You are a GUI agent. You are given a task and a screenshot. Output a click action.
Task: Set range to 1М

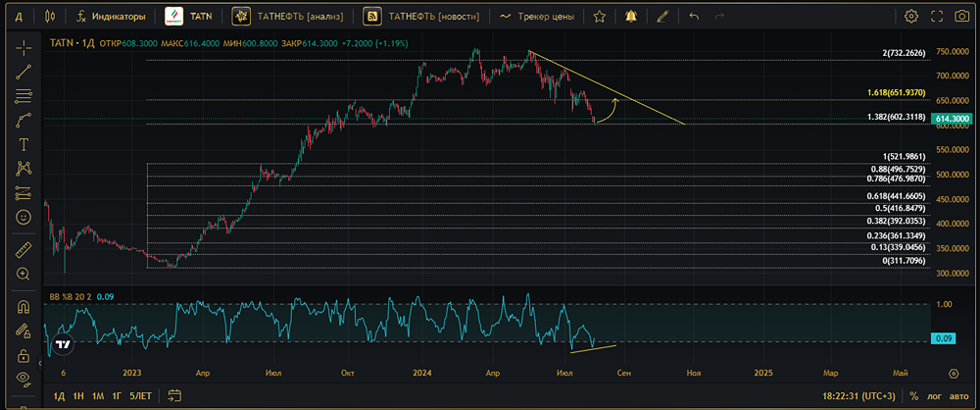tap(97, 395)
